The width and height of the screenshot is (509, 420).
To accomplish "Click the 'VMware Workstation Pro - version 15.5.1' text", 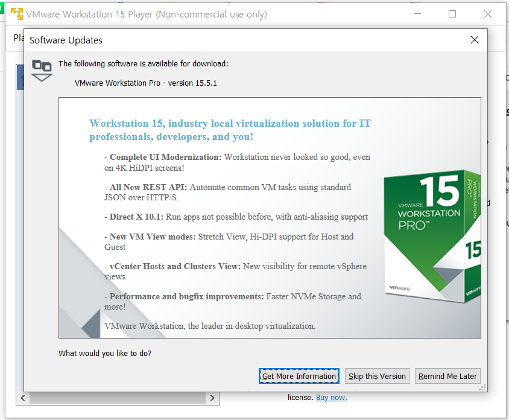I will 145,83.
